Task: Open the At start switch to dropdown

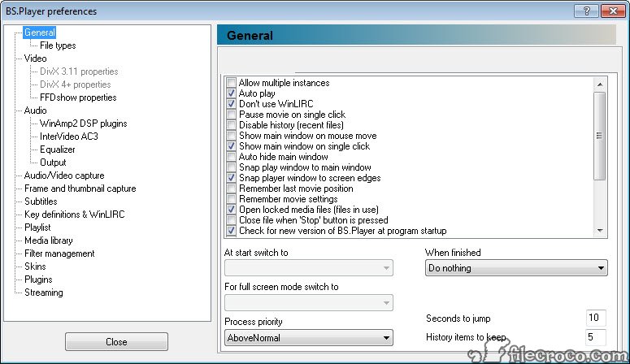Action: coord(309,268)
